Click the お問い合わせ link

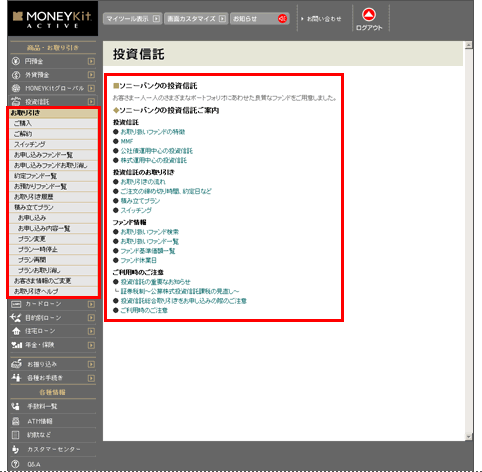[321, 19]
